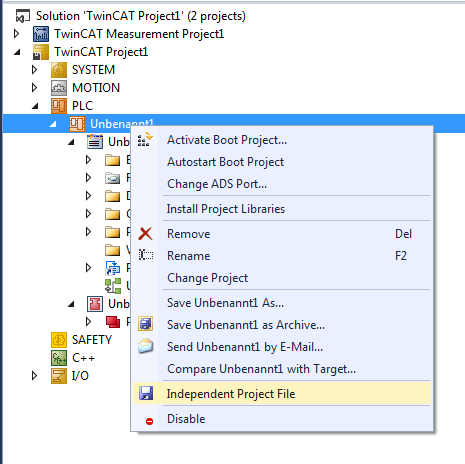Click the TwinCAT Measurement Project1 icon
This screenshot has width=465, height=464.
pyautogui.click(x=41, y=34)
